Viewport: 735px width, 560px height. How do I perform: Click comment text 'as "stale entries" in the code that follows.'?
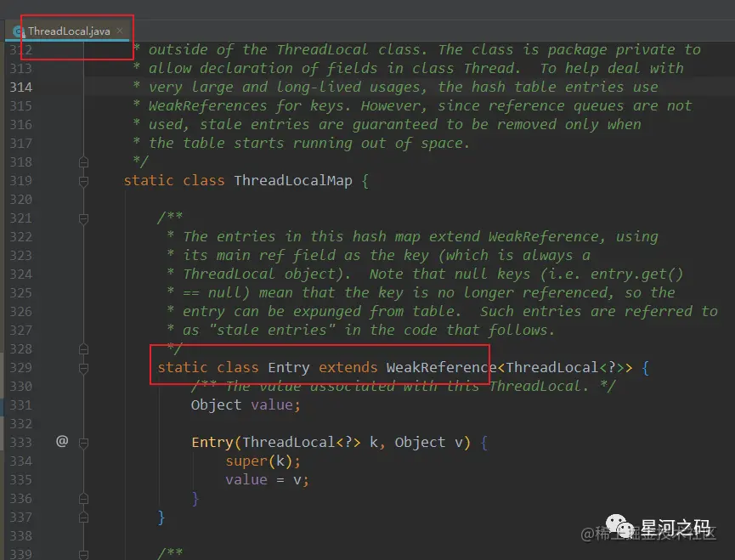[369, 331]
